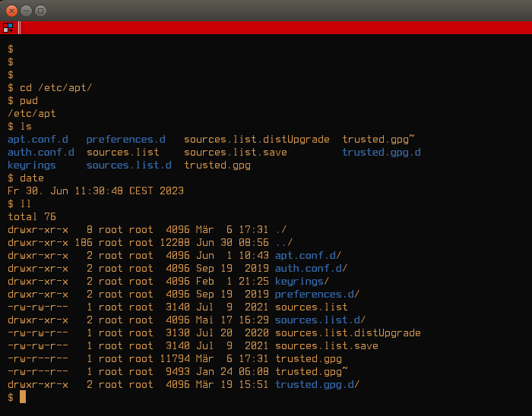
Task: Click trusted.gpg.d/ in the ll listing
Action: tap(317, 384)
